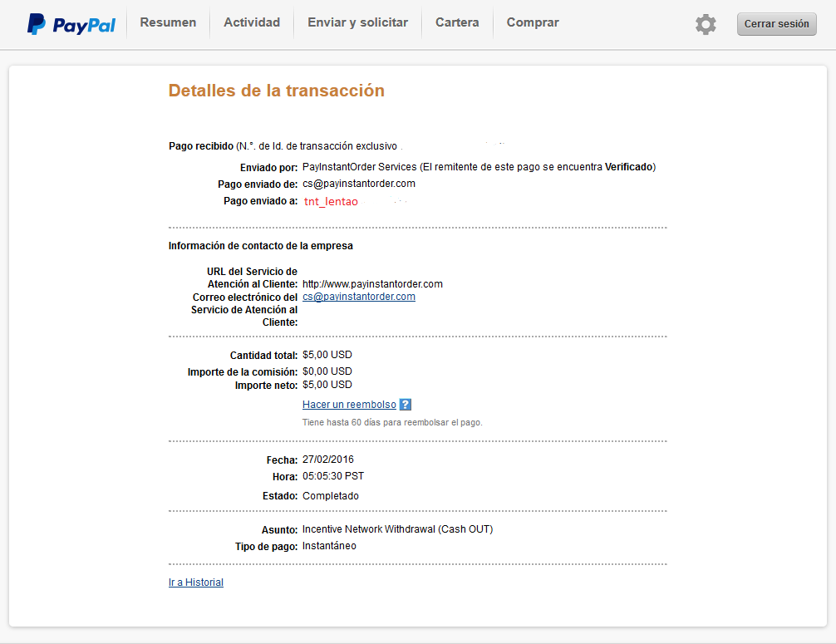The height and width of the screenshot is (644, 836).
Task: Click the Completado status text
Action: [x=331, y=496]
